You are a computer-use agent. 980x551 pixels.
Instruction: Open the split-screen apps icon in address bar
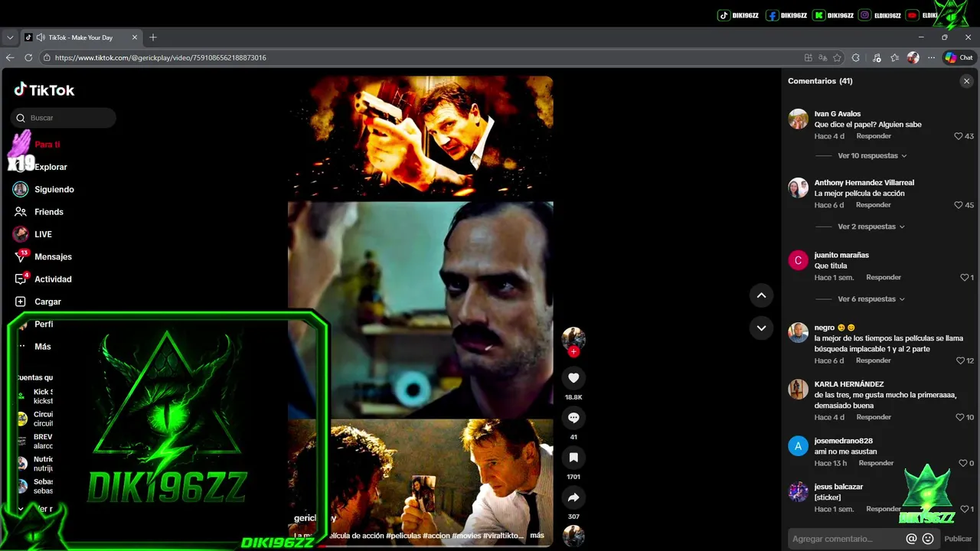(808, 57)
